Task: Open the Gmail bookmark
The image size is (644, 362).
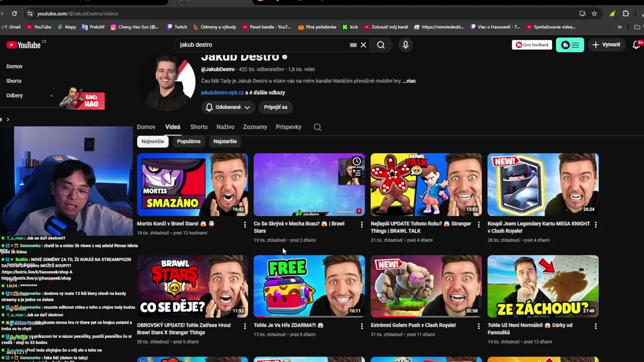Action: (x=11, y=27)
